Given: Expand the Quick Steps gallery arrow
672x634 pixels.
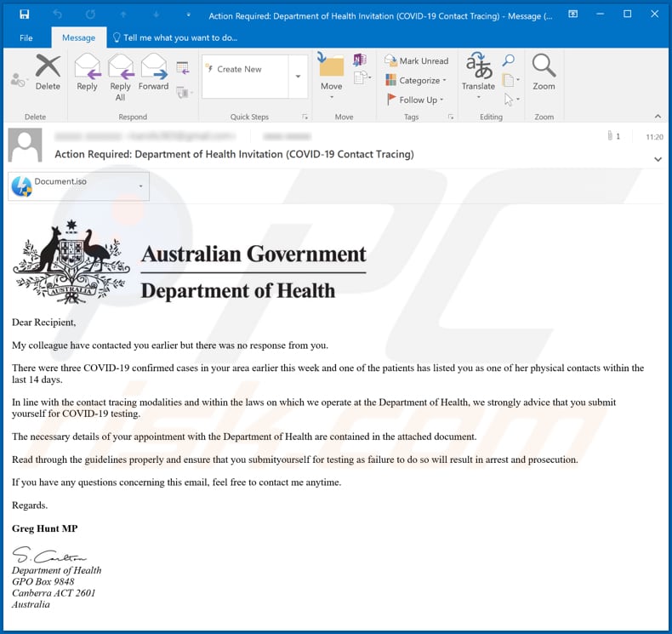Looking at the screenshot, I should click(298, 77).
